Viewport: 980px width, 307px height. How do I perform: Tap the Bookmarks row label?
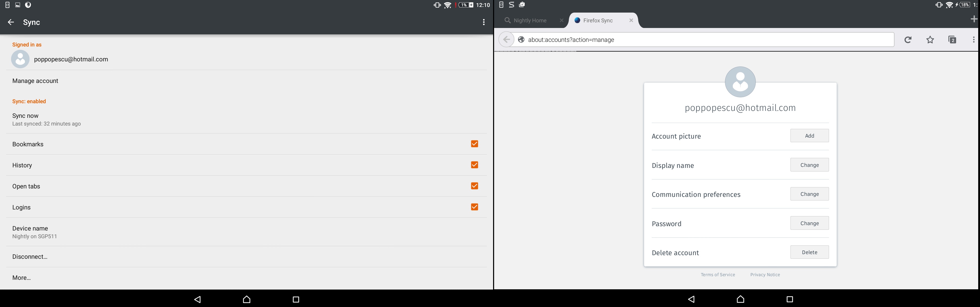28,144
